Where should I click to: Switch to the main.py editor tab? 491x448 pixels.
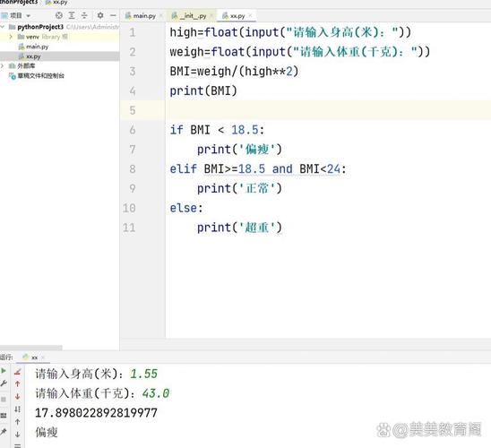(141, 15)
